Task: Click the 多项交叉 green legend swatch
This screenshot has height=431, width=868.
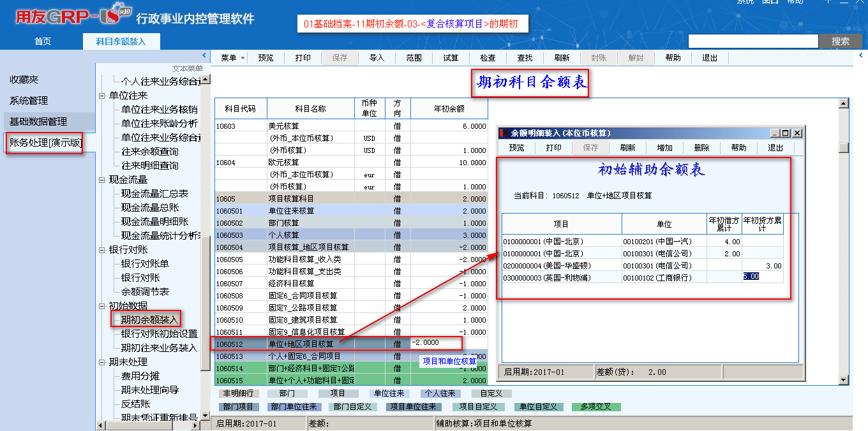Action: [x=596, y=407]
